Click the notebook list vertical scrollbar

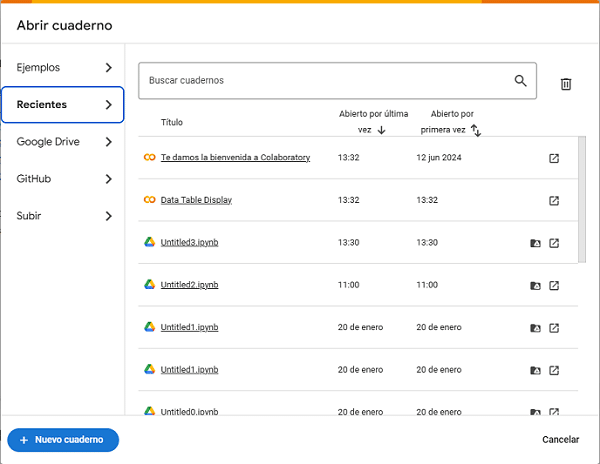[582, 199]
